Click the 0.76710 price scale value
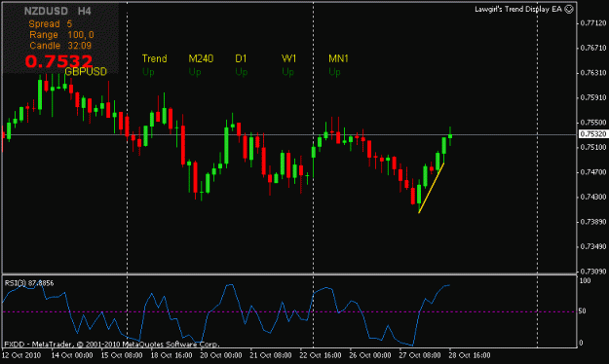 click(x=593, y=48)
